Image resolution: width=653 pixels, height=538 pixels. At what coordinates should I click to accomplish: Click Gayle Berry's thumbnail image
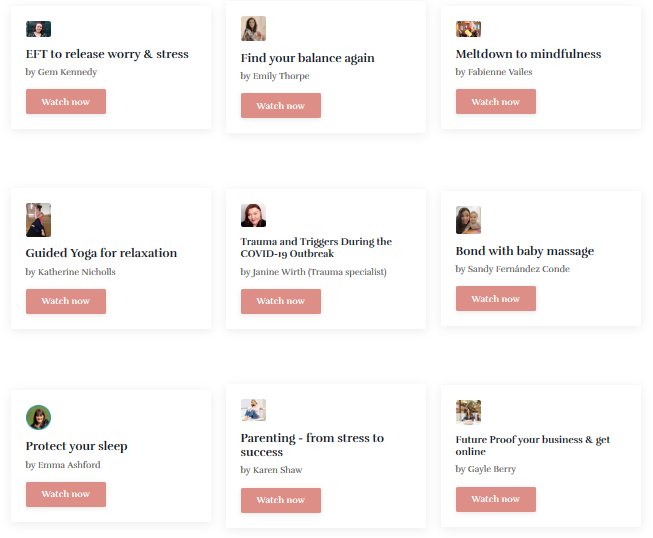pyautogui.click(x=468, y=412)
